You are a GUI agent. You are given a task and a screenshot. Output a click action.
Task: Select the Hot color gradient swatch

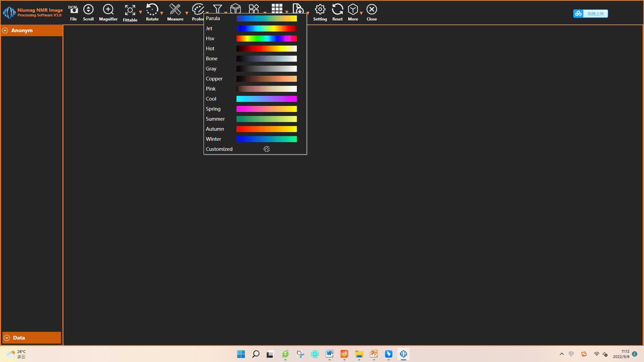266,49
